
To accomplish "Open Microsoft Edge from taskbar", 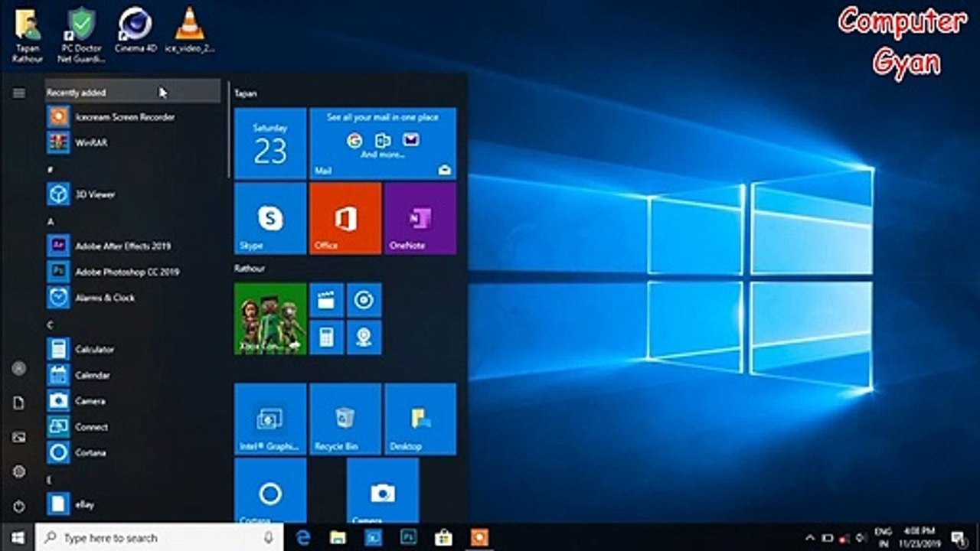I will click(303, 537).
